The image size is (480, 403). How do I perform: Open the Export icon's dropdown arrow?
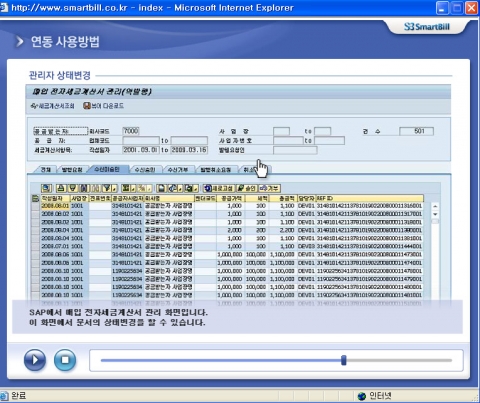point(197,188)
